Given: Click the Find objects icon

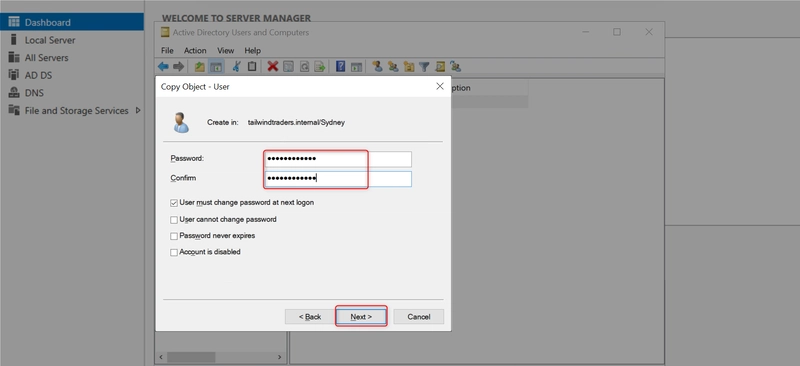Looking at the screenshot, I should click(x=440, y=66).
